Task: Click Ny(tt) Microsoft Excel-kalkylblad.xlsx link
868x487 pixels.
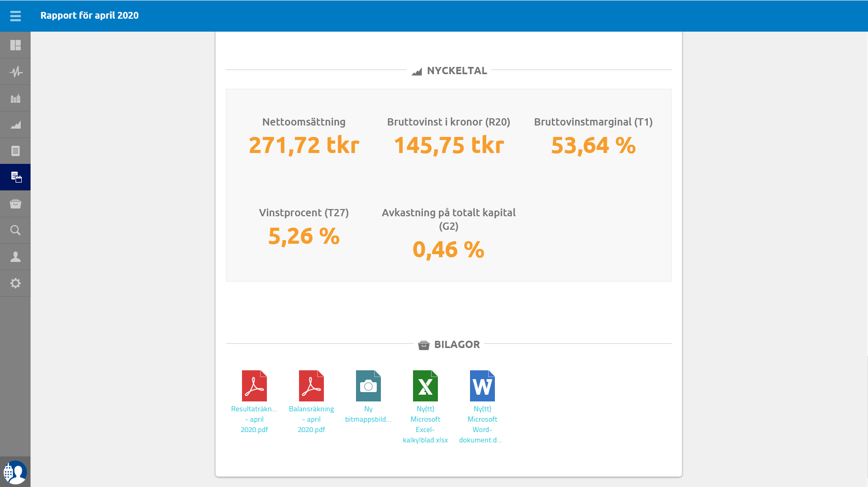Action: click(x=425, y=425)
